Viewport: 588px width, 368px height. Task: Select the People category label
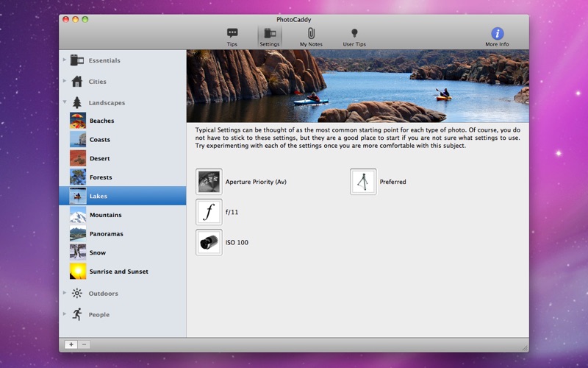click(x=99, y=315)
